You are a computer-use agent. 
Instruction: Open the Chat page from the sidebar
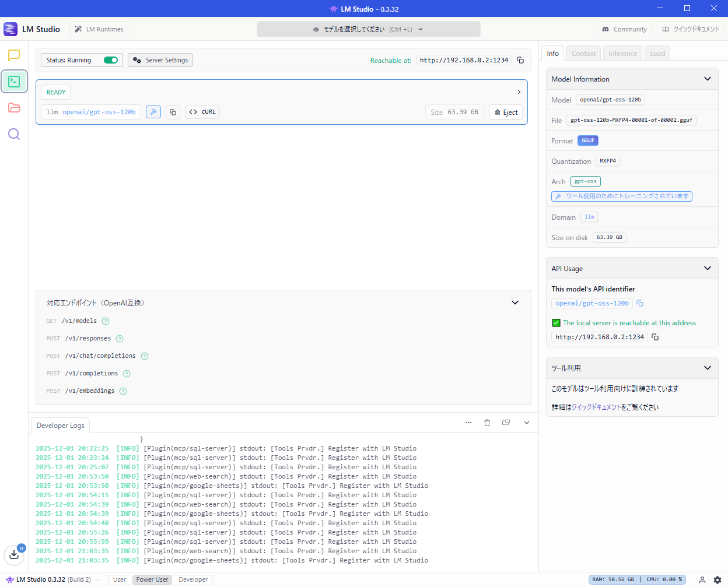(14, 55)
